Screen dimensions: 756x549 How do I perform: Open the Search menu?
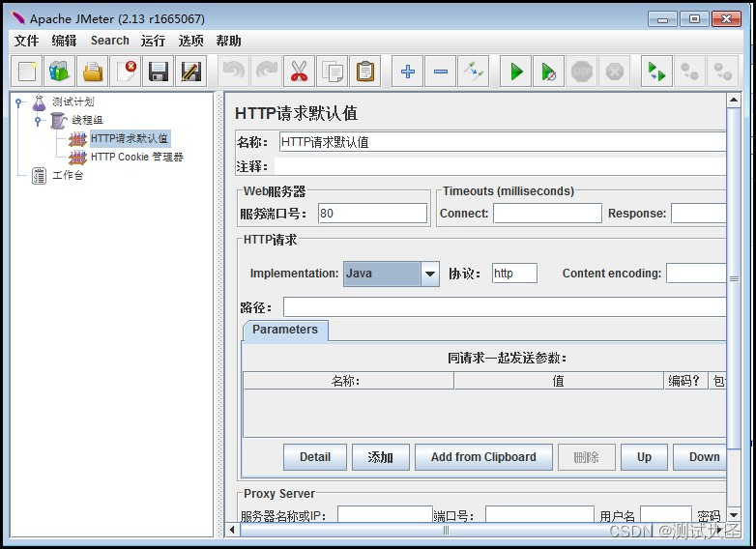pyautogui.click(x=110, y=41)
